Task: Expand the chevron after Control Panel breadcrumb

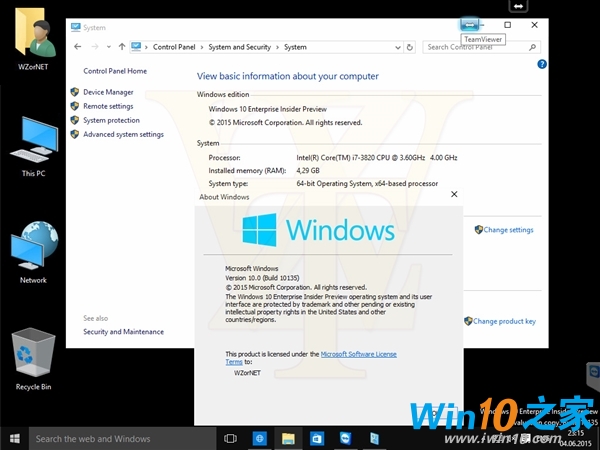Action: point(201,46)
